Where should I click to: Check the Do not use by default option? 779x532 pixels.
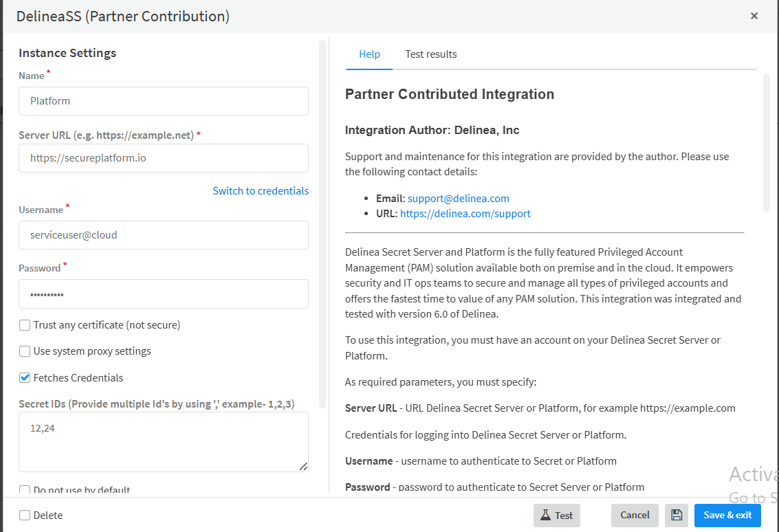pyautogui.click(x=25, y=490)
